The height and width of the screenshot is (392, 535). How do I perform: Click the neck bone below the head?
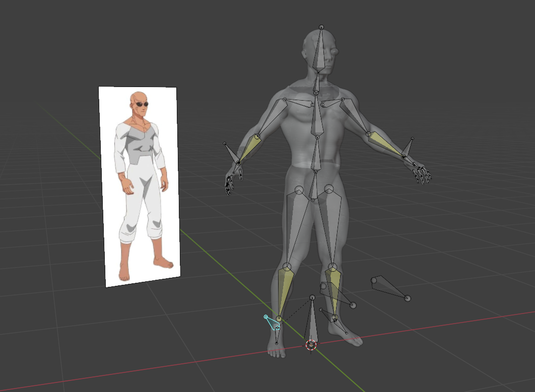pos(317,83)
